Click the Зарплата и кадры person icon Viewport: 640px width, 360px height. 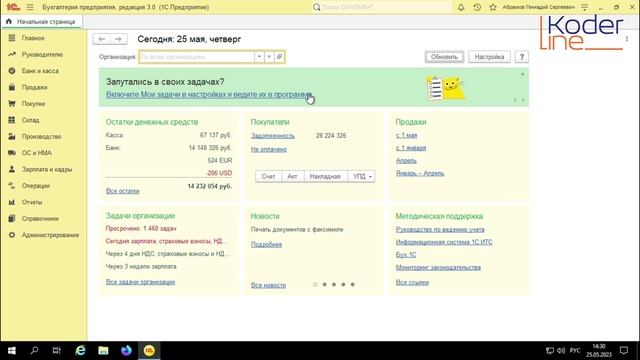(x=12, y=169)
